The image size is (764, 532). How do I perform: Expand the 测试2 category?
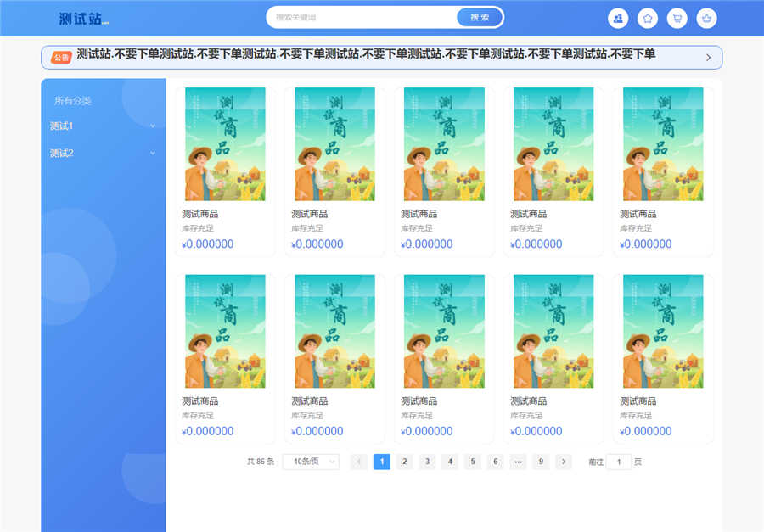tap(152, 153)
